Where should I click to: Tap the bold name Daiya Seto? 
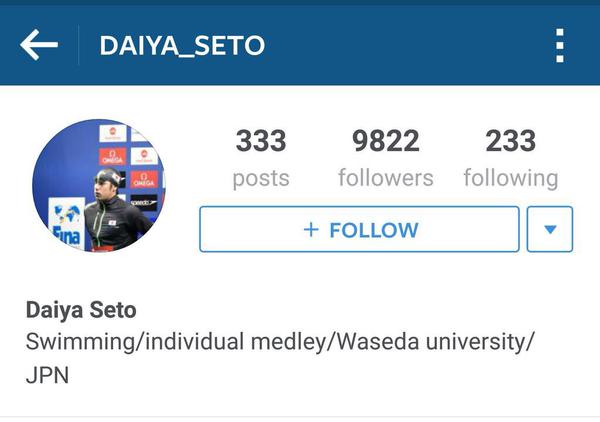81,310
